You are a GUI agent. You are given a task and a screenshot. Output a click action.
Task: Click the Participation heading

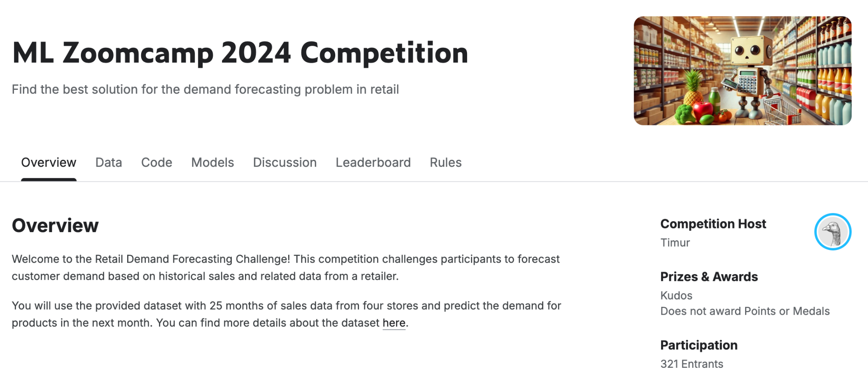click(699, 345)
